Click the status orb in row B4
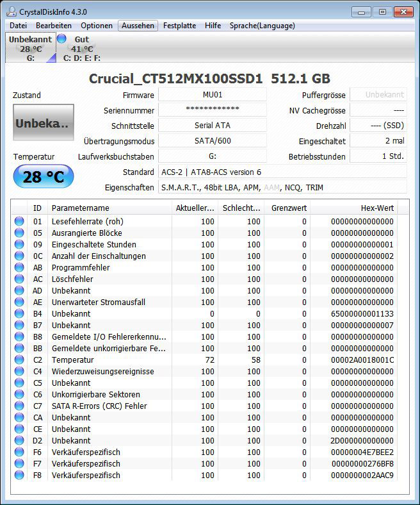The height and width of the screenshot is (505, 420). [x=19, y=313]
